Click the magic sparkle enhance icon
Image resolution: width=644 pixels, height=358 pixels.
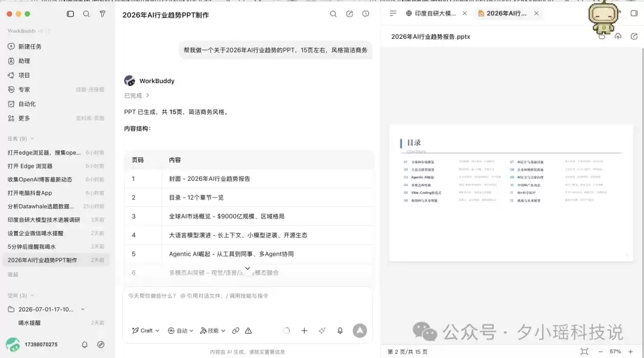point(322,331)
